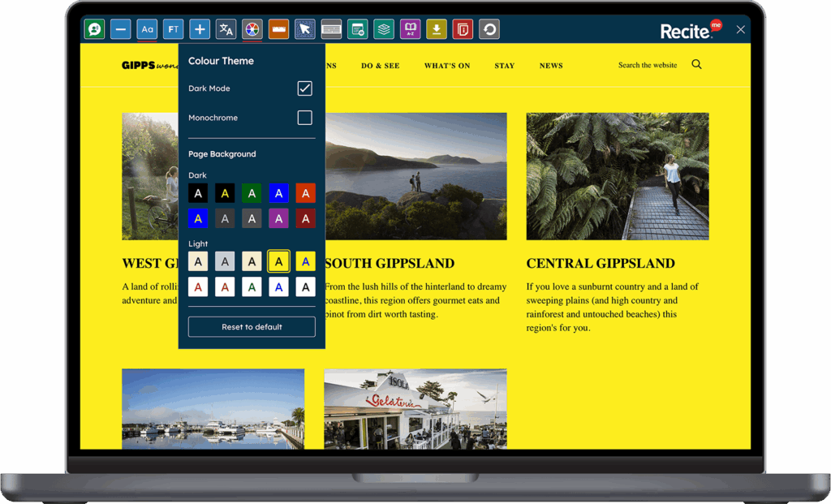
Task: Open the DO & SEE menu item
Action: point(380,65)
